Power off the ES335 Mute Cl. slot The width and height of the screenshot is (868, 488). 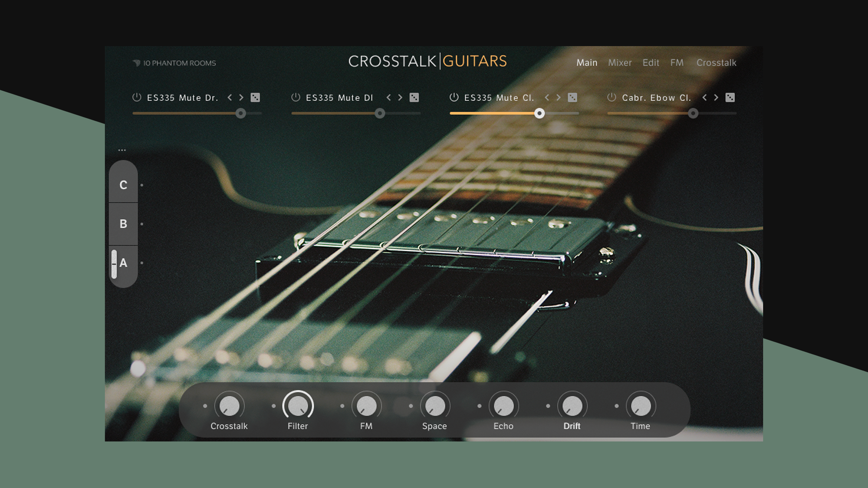click(453, 97)
